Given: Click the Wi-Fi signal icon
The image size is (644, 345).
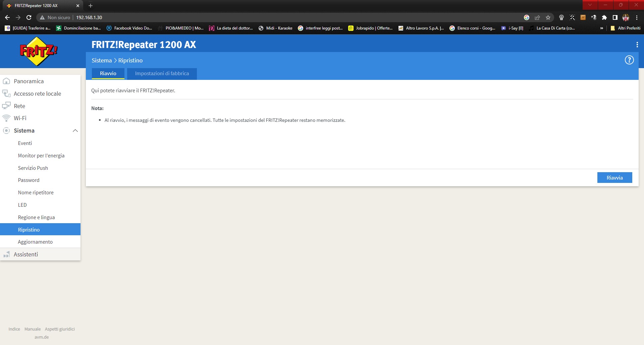Looking at the screenshot, I should click(6, 118).
